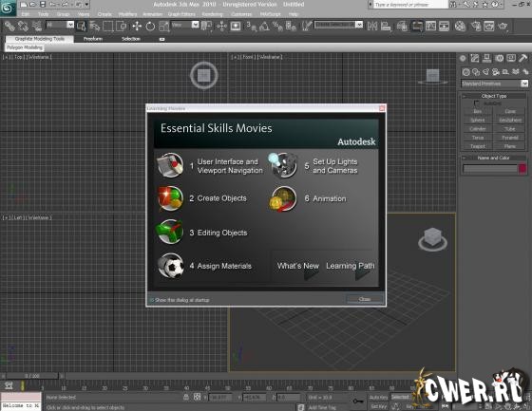The height and width of the screenshot is (411, 532).
Task: Open the Modify command panel tab
Action: 475,58
